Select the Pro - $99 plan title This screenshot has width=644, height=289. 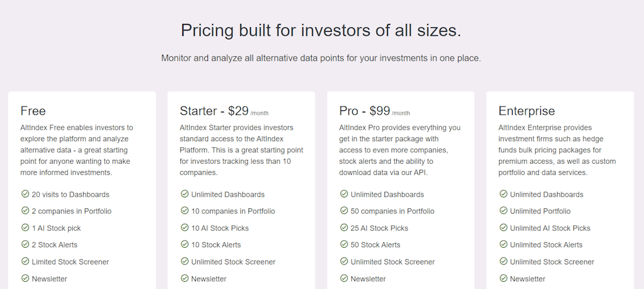coord(374,111)
